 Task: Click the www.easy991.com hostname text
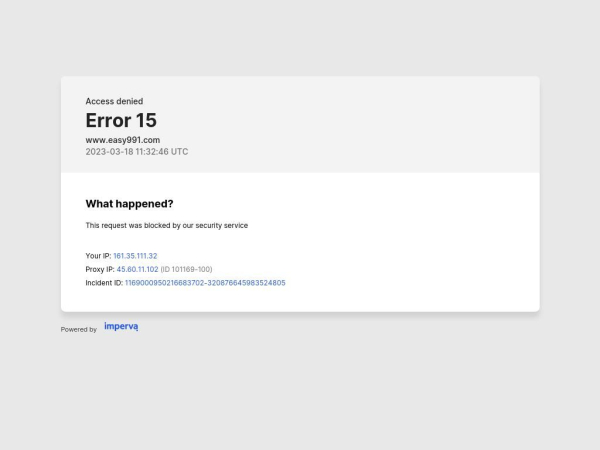tap(123, 140)
